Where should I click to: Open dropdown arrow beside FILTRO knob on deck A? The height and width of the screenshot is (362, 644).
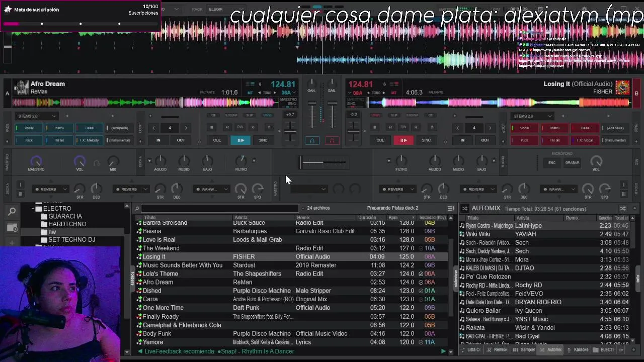pos(254,161)
